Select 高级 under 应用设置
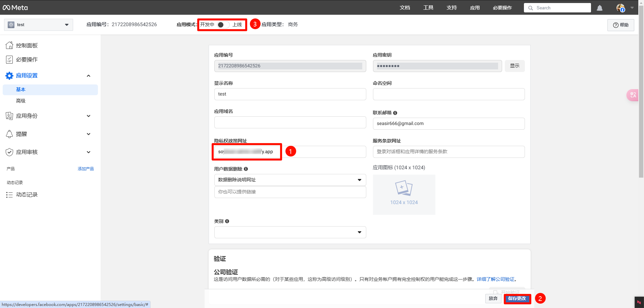Image resolution: width=644 pixels, height=308 pixels. pos(21,101)
